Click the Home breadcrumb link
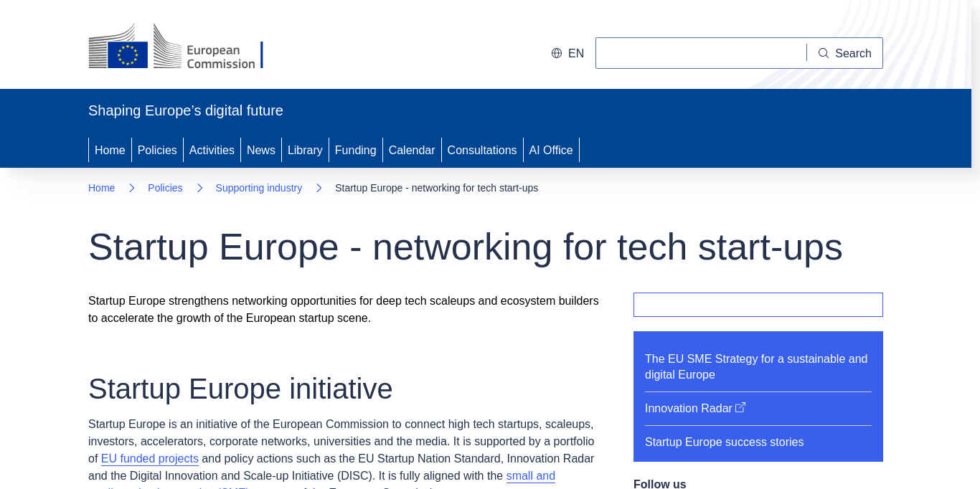Image resolution: width=980 pixels, height=489 pixels. [101, 188]
